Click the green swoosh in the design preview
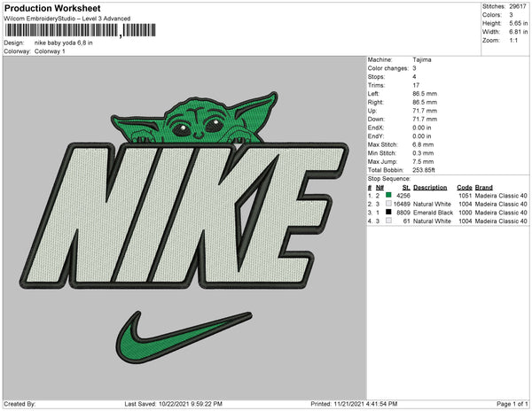Viewport: 532px width, 411px height. 184,337
